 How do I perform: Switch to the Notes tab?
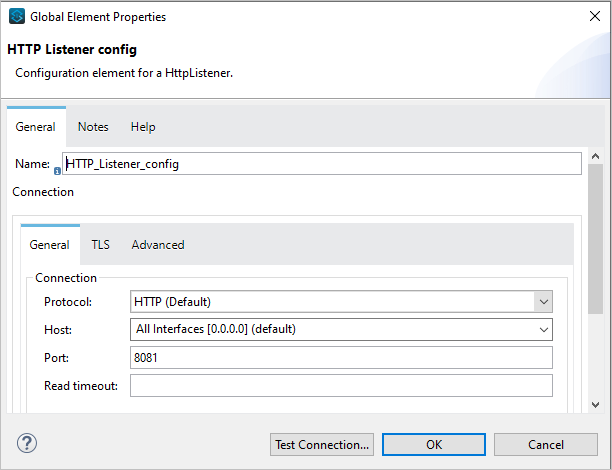click(93, 127)
